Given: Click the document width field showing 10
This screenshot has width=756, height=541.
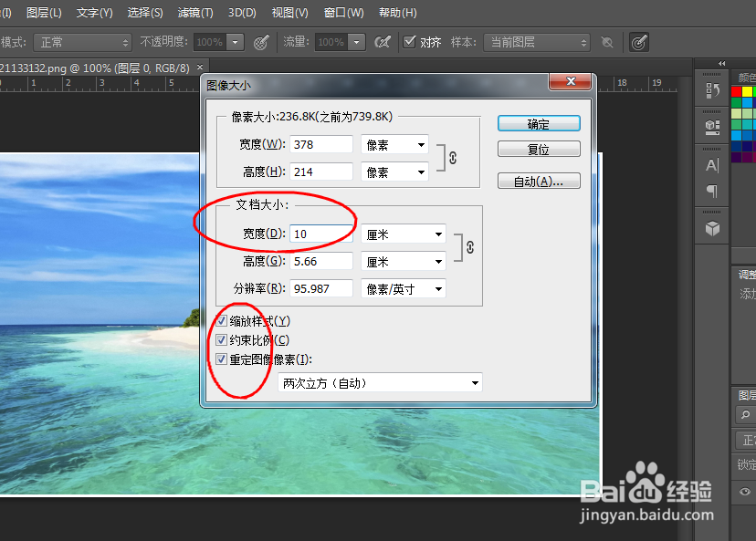Looking at the screenshot, I should coord(320,234).
